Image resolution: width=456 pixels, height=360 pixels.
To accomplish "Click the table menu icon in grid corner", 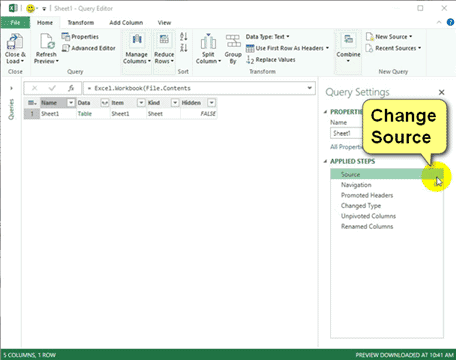I will 32,103.
